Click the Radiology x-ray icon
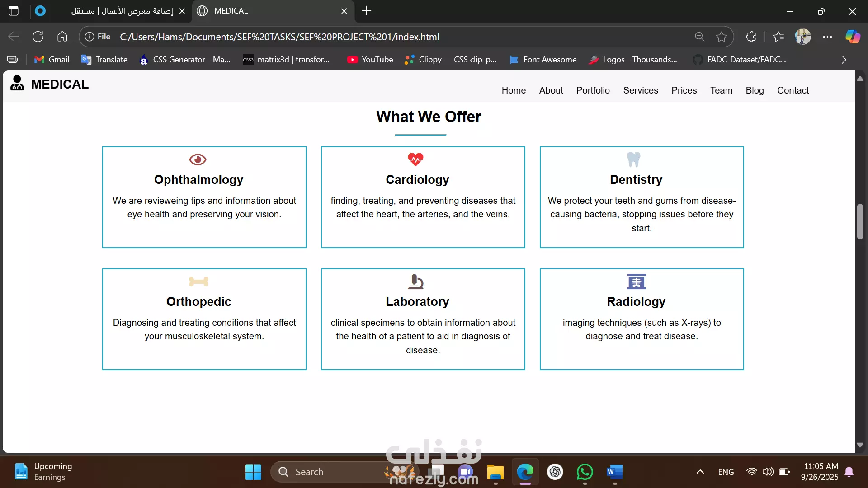Image resolution: width=868 pixels, height=488 pixels. pyautogui.click(x=636, y=282)
